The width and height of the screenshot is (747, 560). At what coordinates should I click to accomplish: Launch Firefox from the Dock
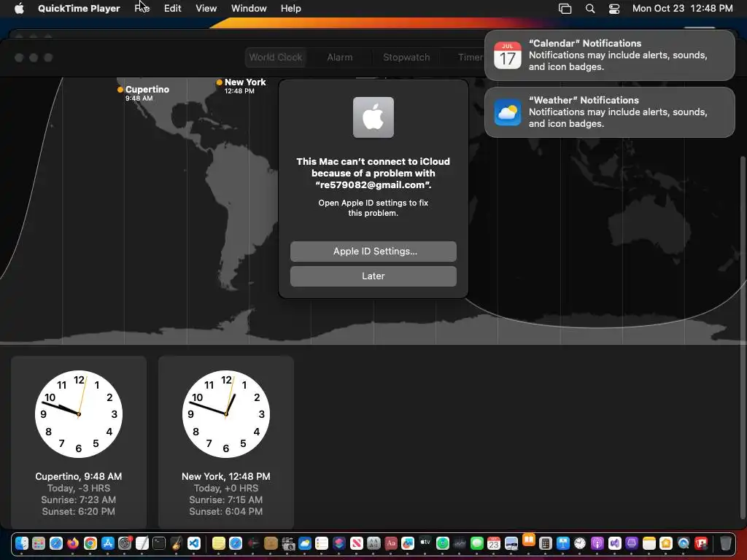73,542
